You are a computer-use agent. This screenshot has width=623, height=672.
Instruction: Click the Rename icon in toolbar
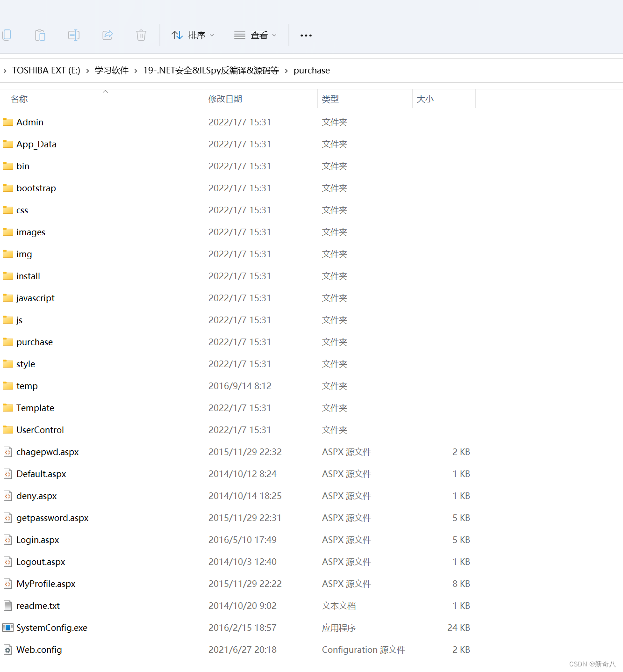(x=74, y=35)
